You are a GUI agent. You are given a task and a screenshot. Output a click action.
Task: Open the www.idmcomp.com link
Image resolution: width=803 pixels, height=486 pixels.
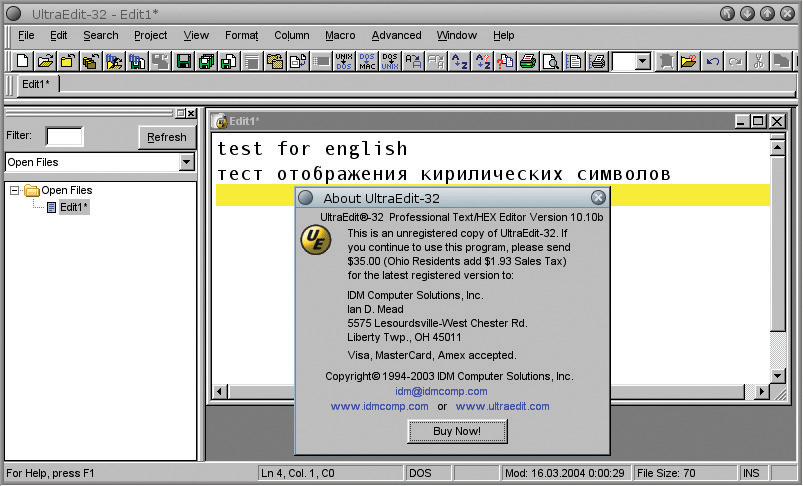[379, 406]
